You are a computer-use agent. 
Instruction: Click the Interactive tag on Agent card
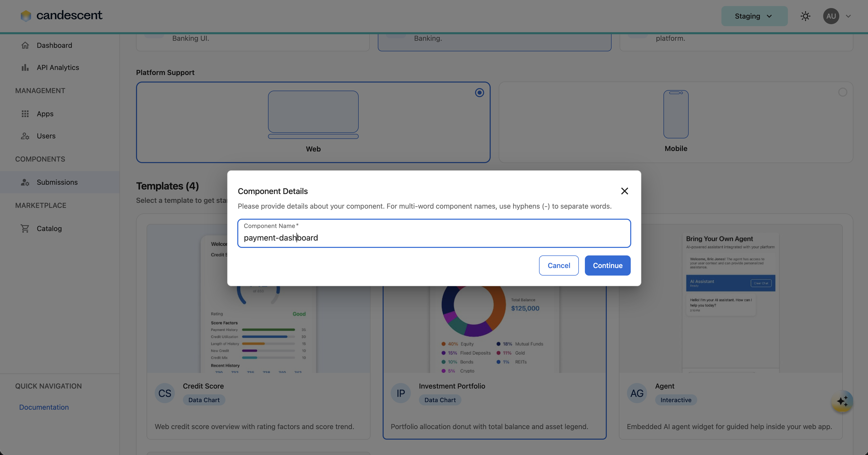pyautogui.click(x=676, y=400)
